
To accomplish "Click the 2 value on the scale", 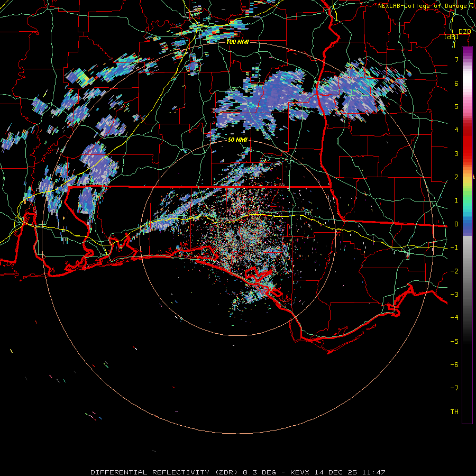I will pos(456,177).
